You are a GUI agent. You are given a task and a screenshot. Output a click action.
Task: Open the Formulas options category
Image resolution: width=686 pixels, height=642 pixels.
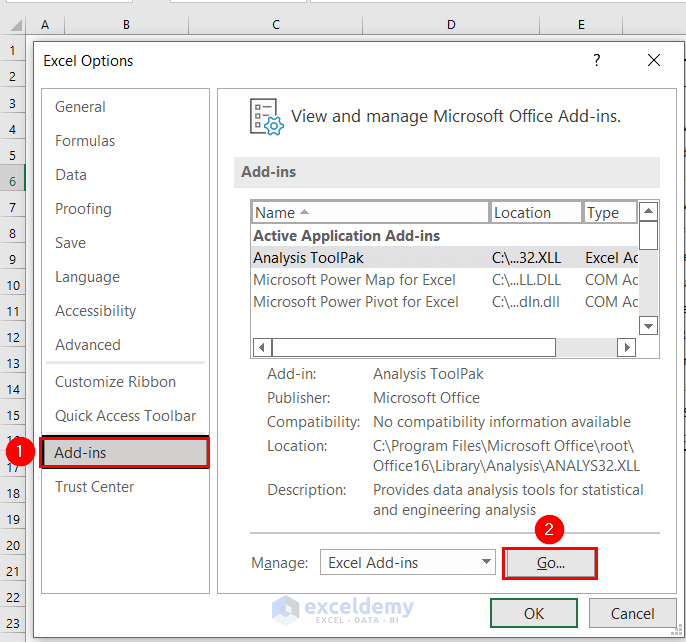click(85, 141)
